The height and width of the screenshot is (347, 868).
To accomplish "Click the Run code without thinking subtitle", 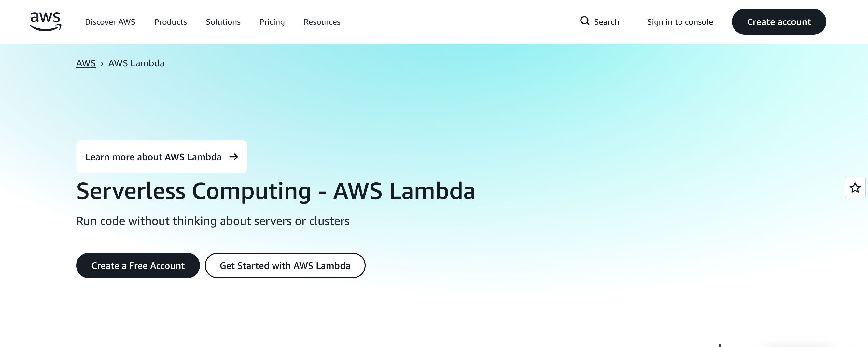I will pos(213,221).
